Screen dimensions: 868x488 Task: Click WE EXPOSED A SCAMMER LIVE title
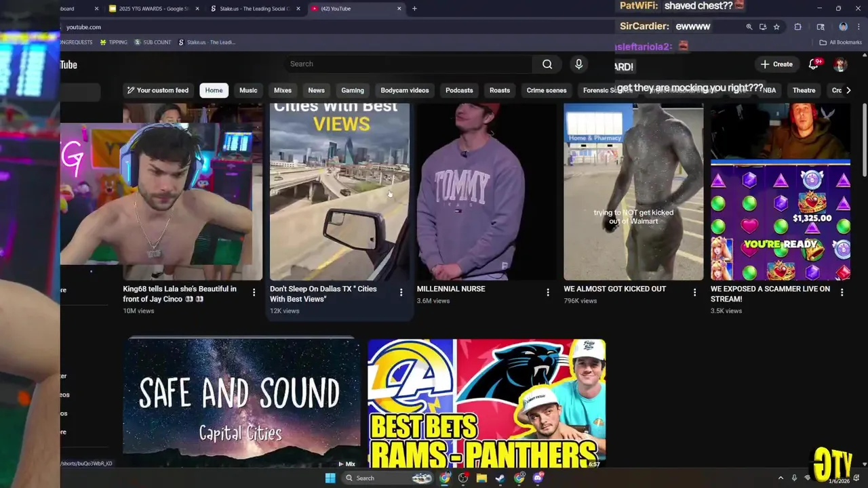770,294
